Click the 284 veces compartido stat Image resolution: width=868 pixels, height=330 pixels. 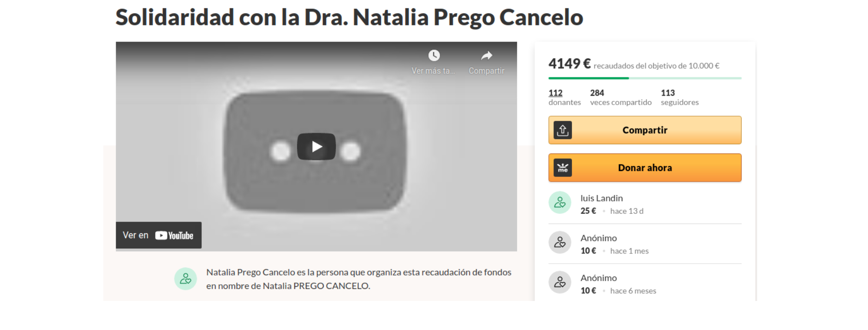621,97
